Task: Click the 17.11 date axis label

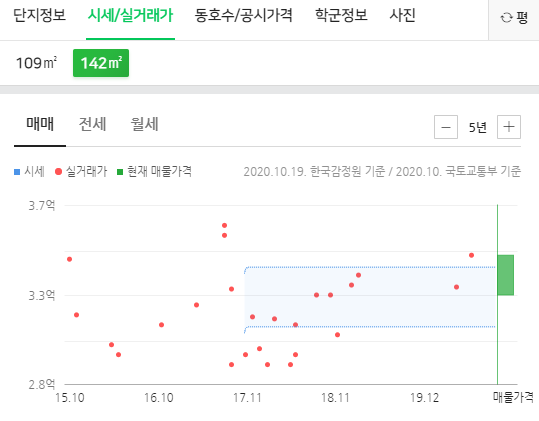Action: coord(247,398)
